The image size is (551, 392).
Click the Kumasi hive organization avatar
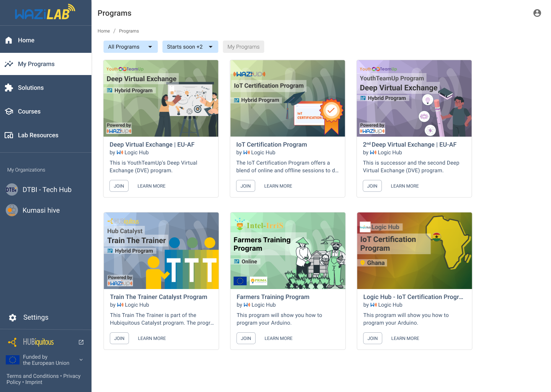pos(12,210)
